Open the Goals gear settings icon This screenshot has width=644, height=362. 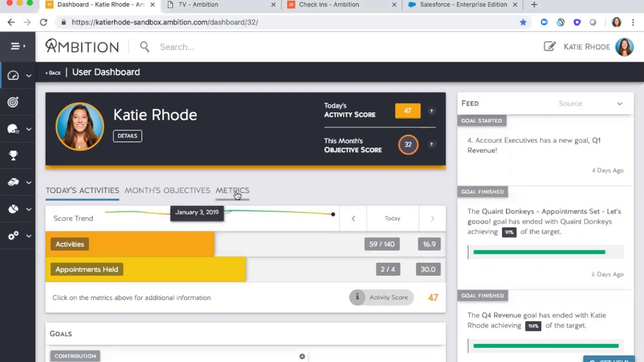302,356
